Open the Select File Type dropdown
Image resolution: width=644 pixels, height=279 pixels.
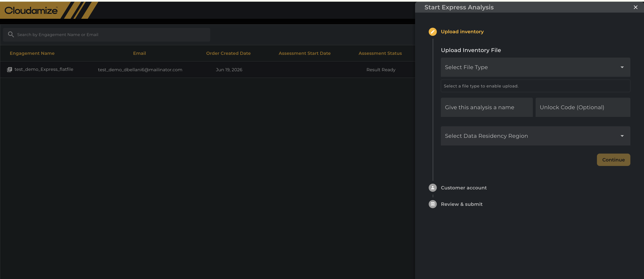tap(535, 67)
